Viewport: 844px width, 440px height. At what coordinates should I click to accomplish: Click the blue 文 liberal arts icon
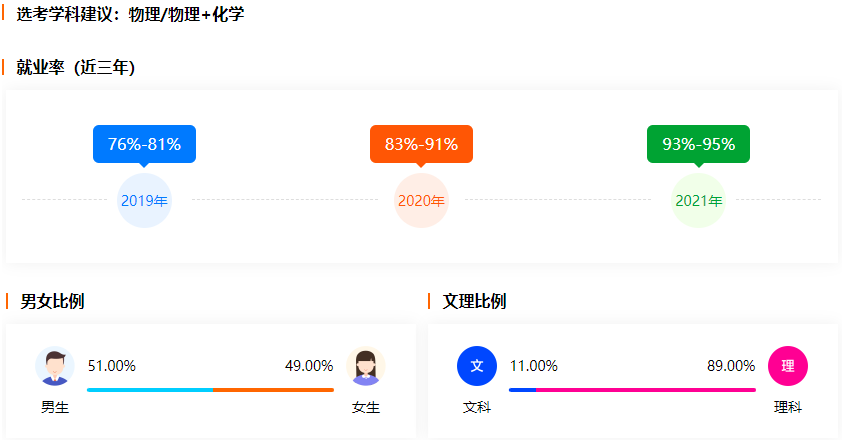point(477,365)
